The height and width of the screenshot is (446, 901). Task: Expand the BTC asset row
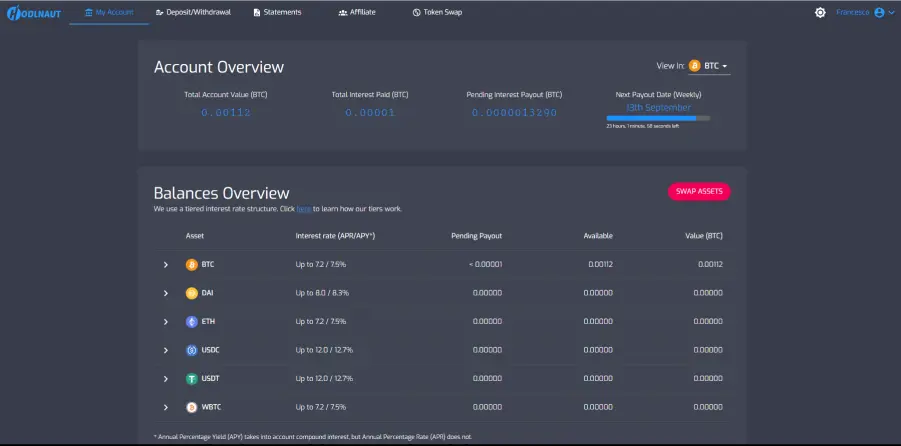165,265
